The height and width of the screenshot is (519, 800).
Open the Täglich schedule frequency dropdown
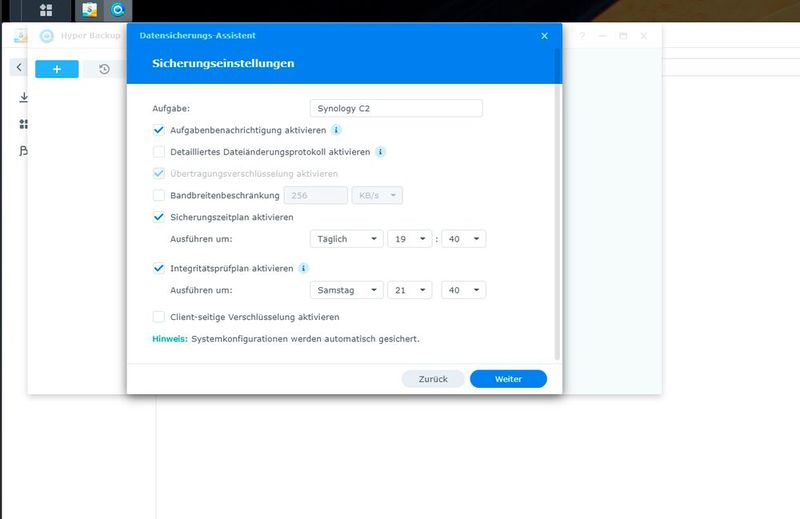click(346, 239)
